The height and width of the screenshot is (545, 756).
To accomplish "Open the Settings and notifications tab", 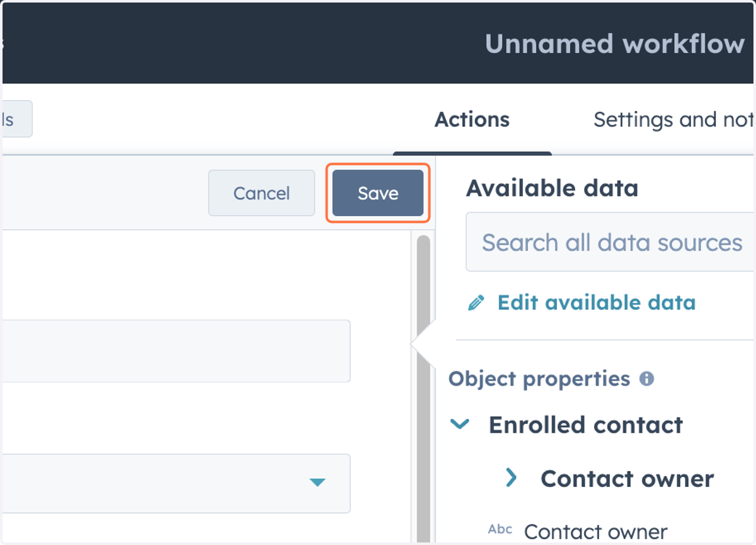I will (673, 120).
